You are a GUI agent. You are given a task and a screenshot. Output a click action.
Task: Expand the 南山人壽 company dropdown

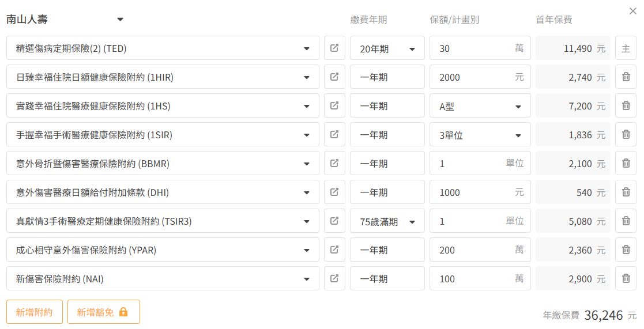pos(120,19)
